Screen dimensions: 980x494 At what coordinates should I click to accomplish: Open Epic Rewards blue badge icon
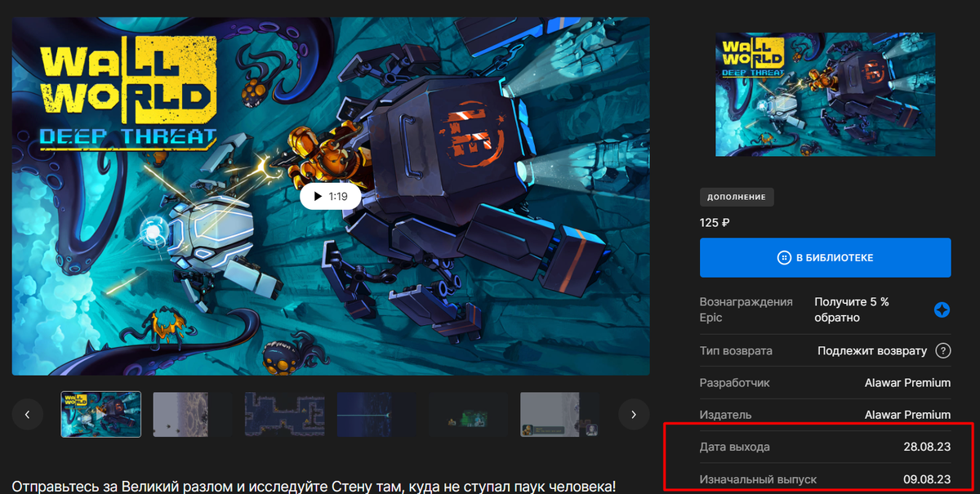[942, 310]
